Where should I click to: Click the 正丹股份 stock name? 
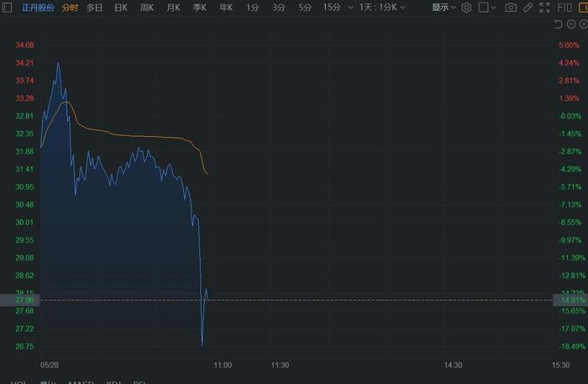point(38,8)
